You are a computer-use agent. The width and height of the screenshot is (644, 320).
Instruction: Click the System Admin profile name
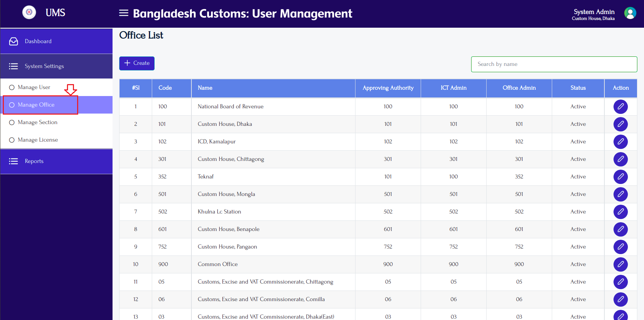[594, 12]
